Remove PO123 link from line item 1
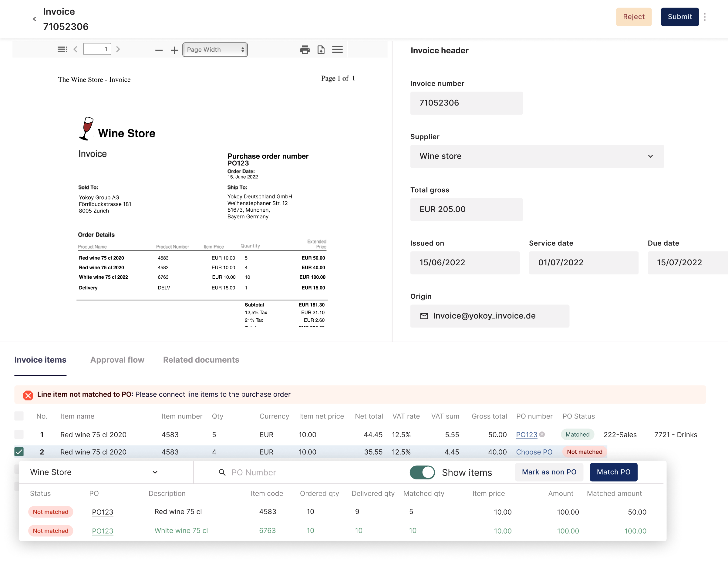 tap(542, 435)
